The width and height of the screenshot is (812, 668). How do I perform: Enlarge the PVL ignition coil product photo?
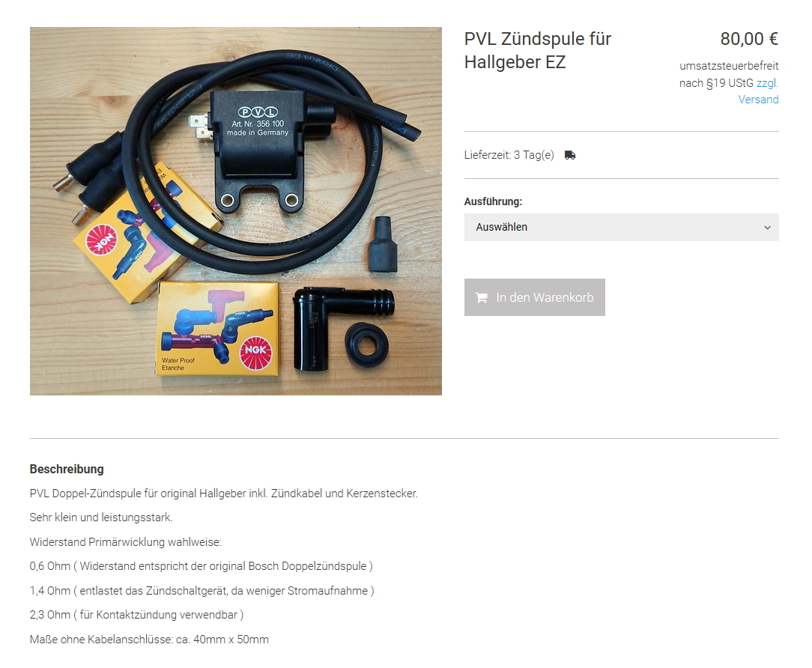[236, 210]
